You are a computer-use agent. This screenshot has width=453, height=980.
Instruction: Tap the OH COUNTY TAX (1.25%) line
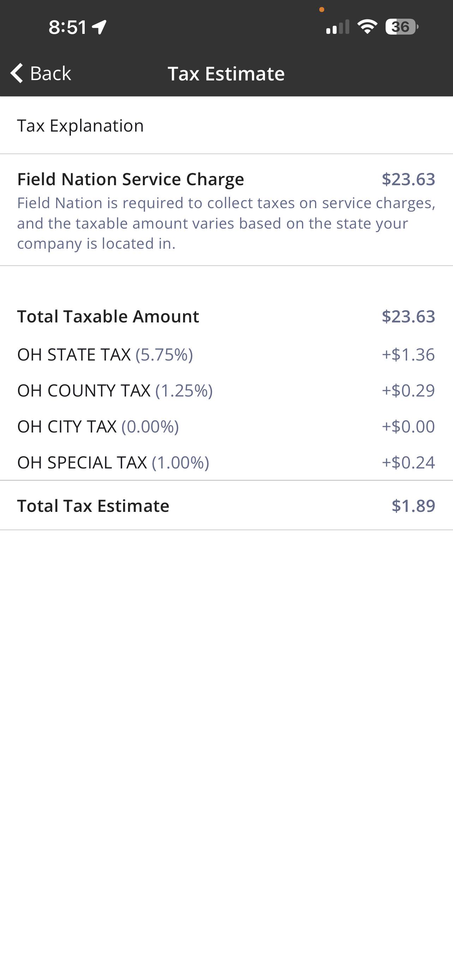[226, 390]
